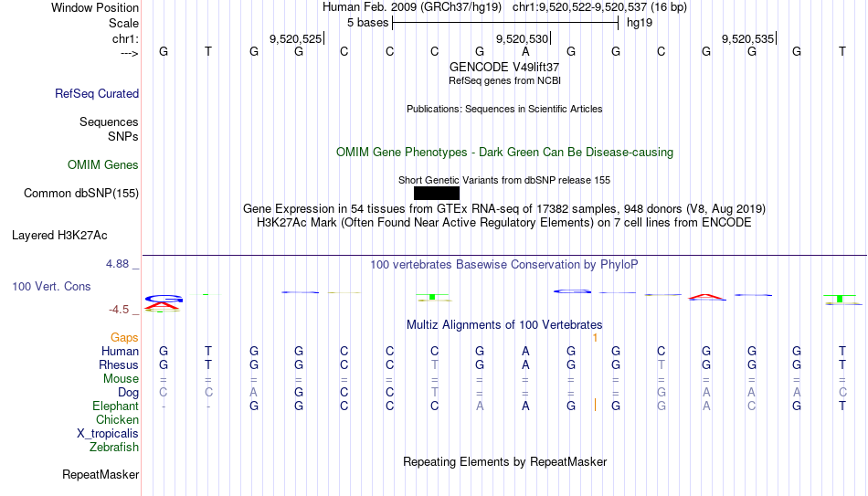Click the GTEx Gene Expression track title
The width and height of the screenshot is (868, 496).
pos(504,208)
